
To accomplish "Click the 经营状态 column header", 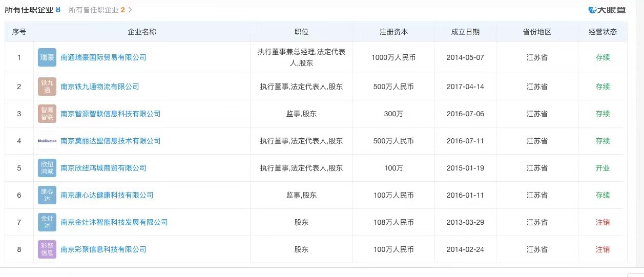I will [x=603, y=32].
